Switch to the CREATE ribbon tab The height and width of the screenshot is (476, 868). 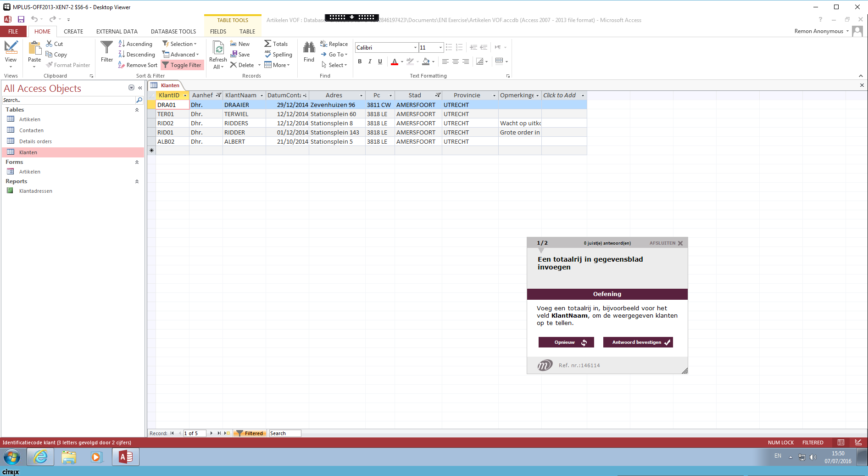tap(73, 32)
